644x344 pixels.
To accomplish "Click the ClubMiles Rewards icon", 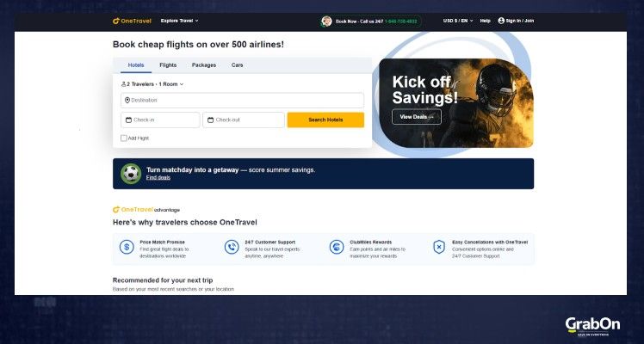I will (337, 247).
